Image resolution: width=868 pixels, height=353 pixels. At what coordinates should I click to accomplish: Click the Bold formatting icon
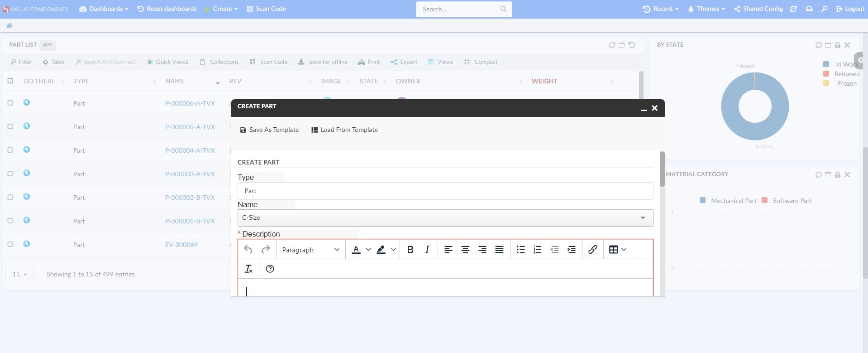[410, 250]
